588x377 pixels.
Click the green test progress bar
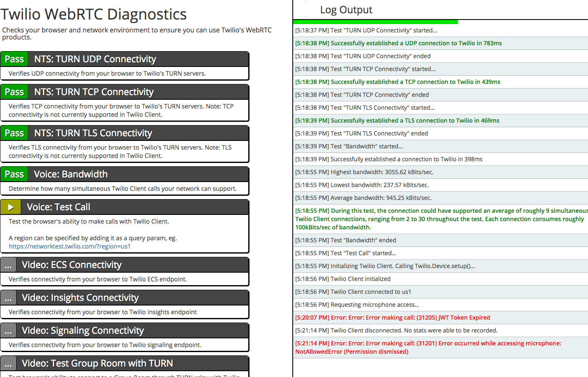[376, 22]
